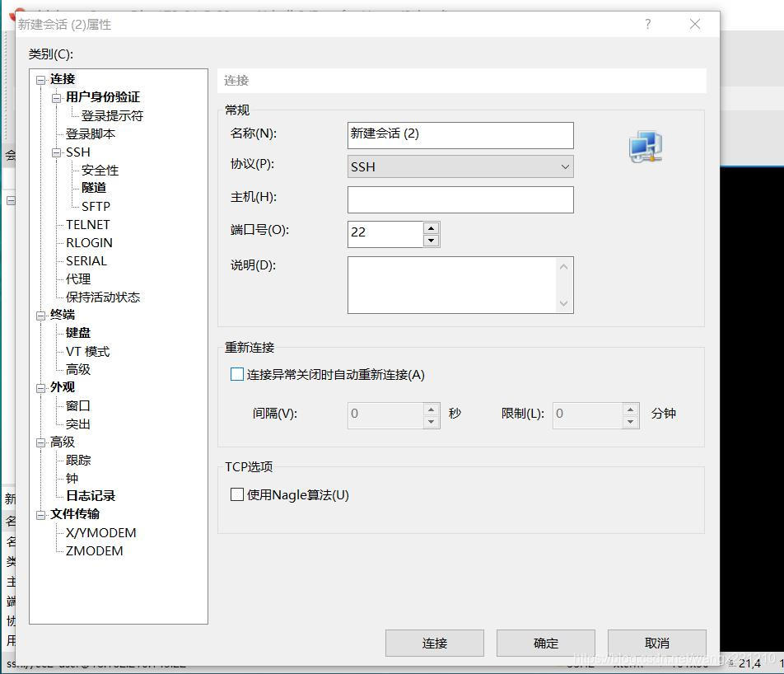Select TELNET in the tree
Image resolution: width=784 pixels, height=674 pixels.
pos(87,225)
